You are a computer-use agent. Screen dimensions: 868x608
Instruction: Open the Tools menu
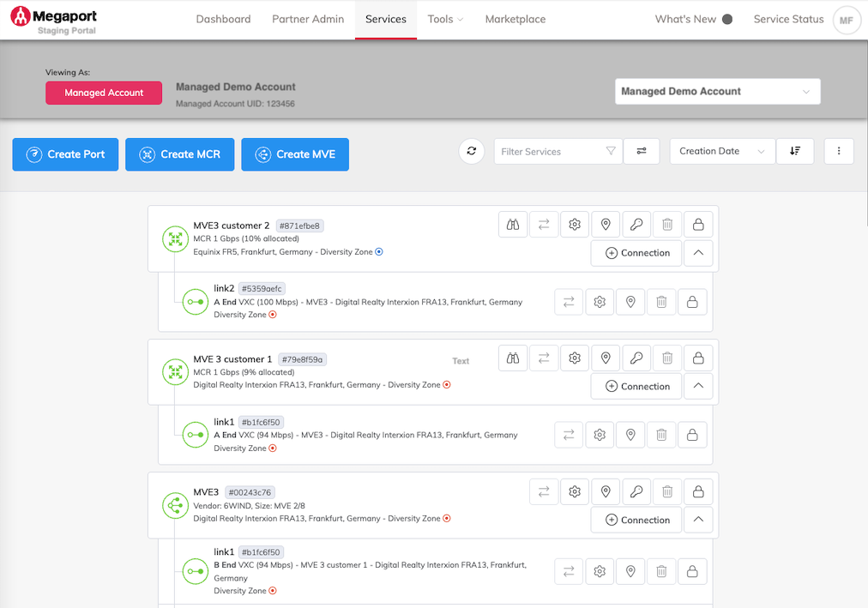(444, 19)
